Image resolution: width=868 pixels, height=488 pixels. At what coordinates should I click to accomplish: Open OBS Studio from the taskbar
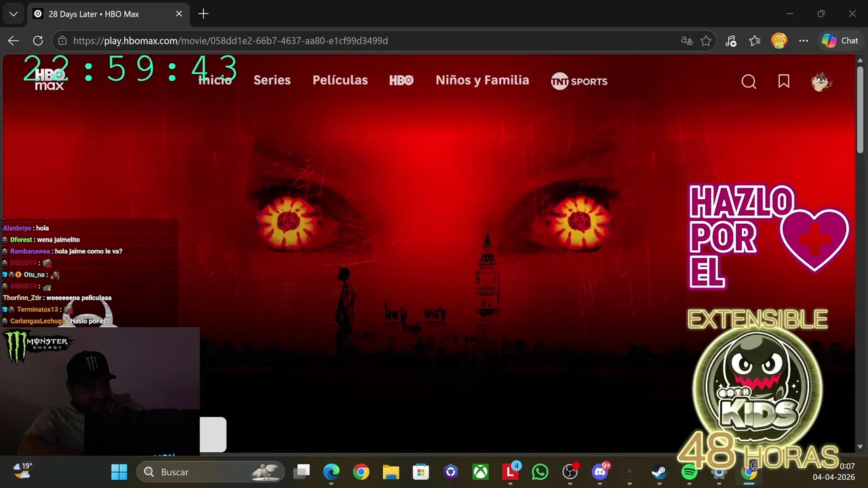coord(570,472)
